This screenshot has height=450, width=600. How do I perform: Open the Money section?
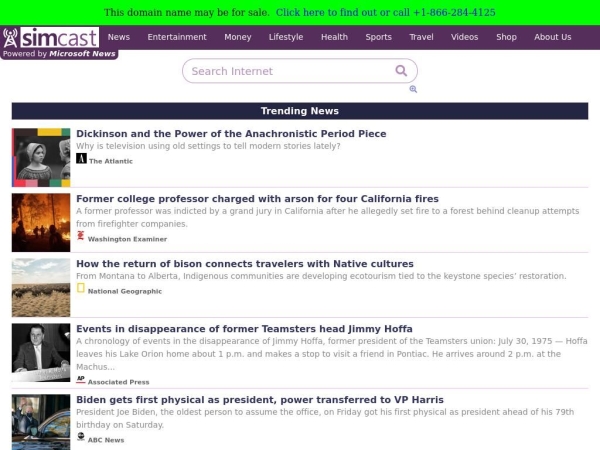coord(238,37)
